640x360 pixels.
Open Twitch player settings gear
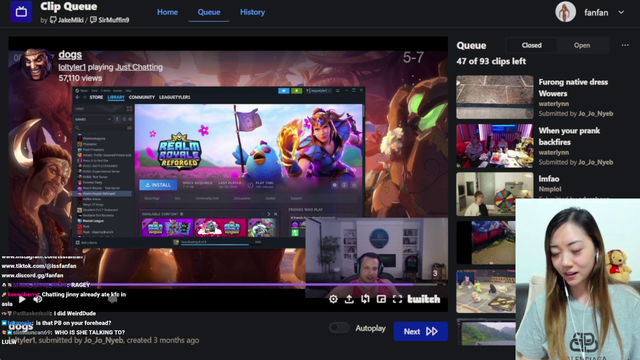333,299
